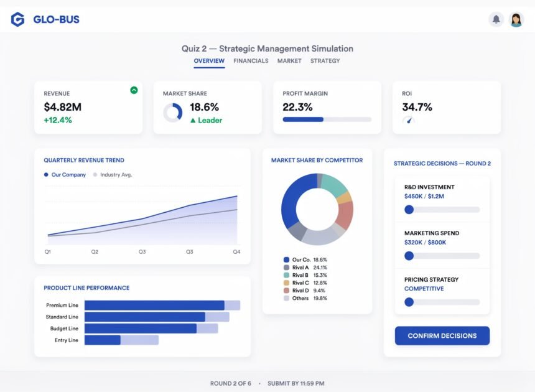
Task: Click the Premium Line performance bar
Action: click(x=162, y=306)
